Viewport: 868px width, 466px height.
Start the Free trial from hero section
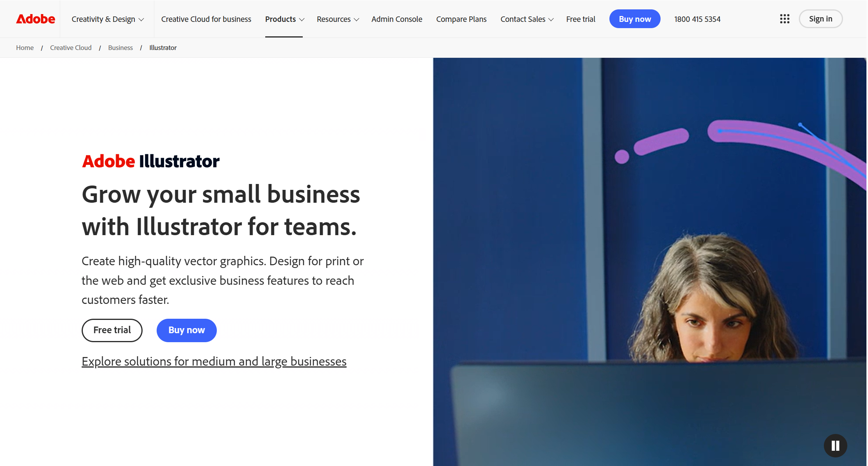click(112, 330)
